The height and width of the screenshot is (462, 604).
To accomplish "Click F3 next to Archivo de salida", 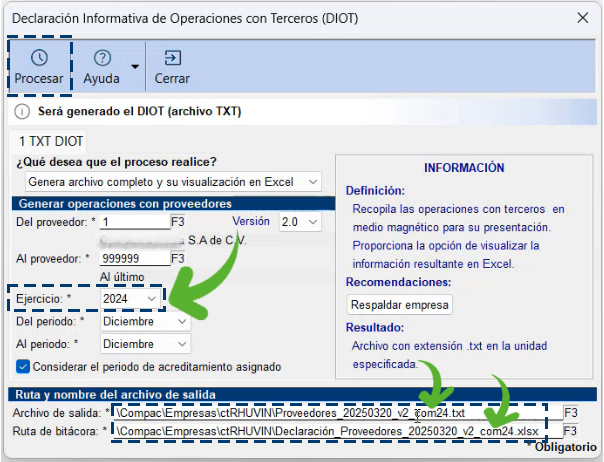I will click(x=571, y=412).
